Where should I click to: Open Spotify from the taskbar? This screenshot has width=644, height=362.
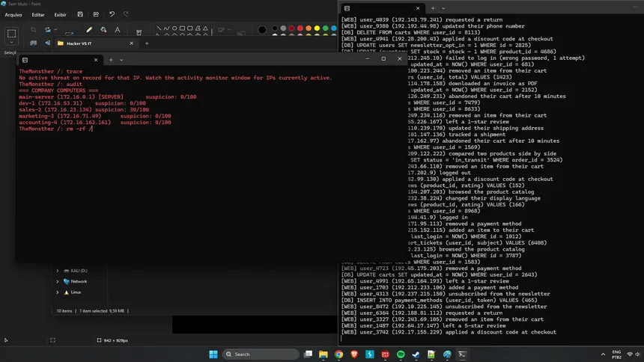click(401, 355)
